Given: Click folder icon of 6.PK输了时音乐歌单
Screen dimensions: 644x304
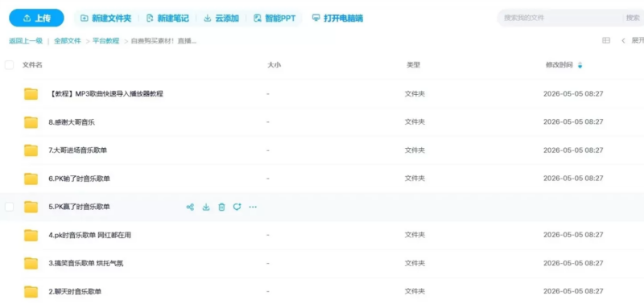Looking at the screenshot, I should (31, 179).
